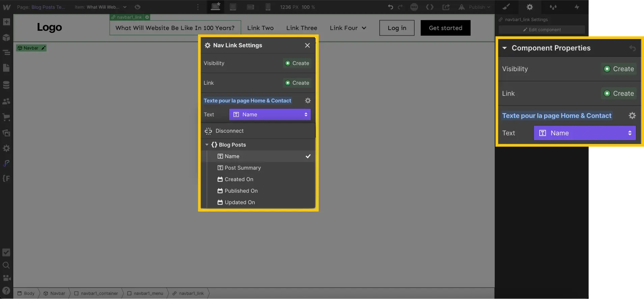Screen dimensions: 644x299
Task: Select the mobile landscape breakpoint icon
Action: coord(250,7)
